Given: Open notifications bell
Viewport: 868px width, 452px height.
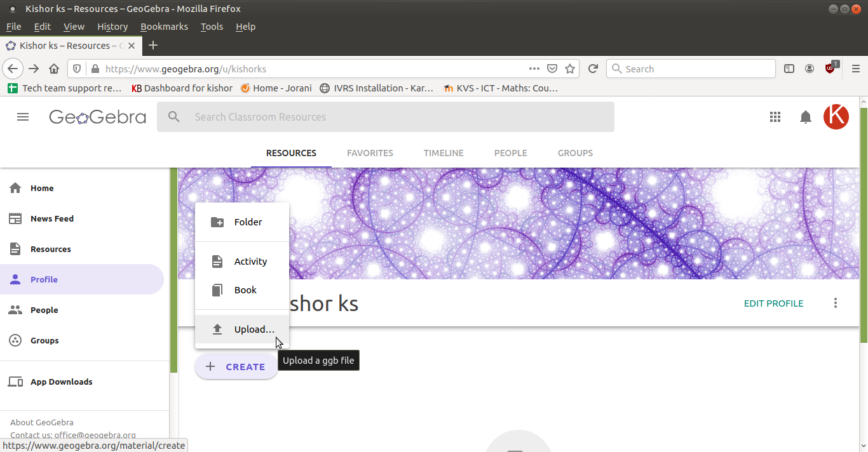Looking at the screenshot, I should coord(806,117).
